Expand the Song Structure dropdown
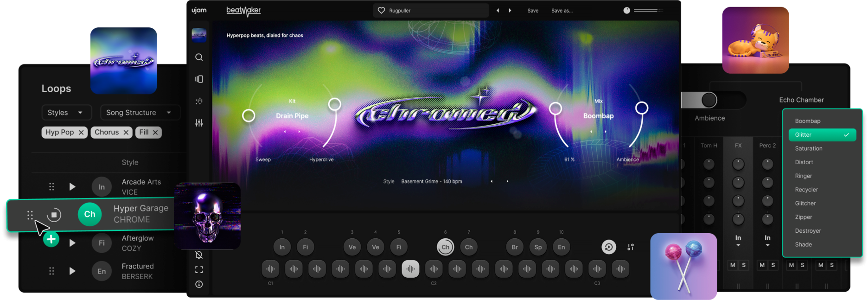This screenshot has height=300, width=868. [139, 113]
